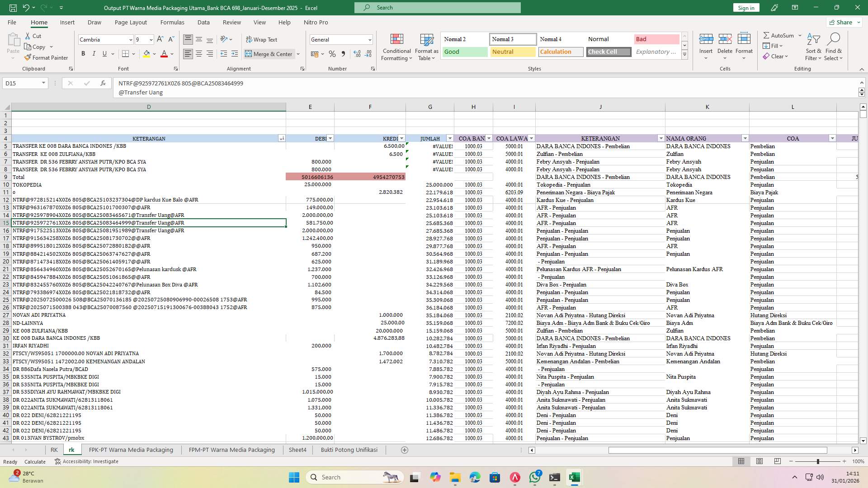Open the Bukti Potong Unifikasi sheet
The width and height of the screenshot is (868, 488).
pos(349,450)
